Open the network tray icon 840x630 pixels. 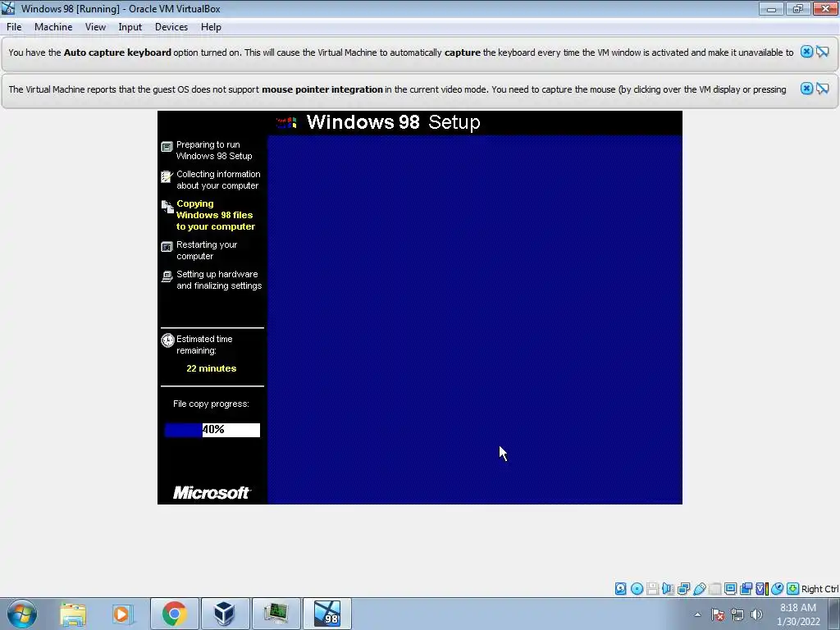click(737, 614)
